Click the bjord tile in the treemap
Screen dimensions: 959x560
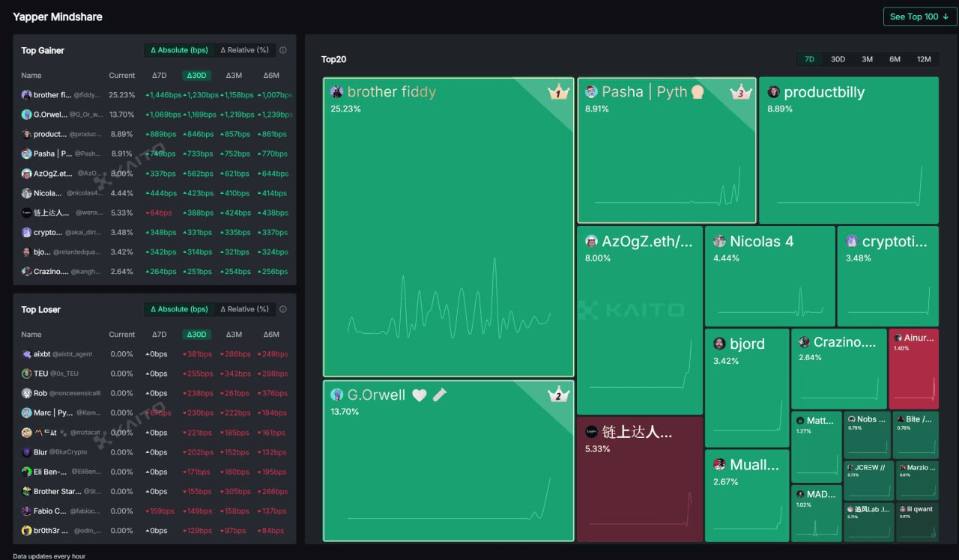point(746,378)
